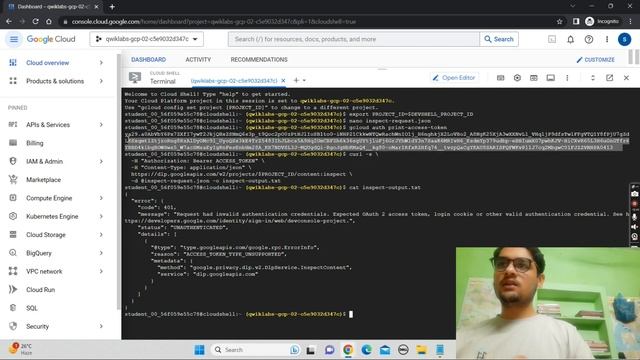Open the Google Cloud navigation menu
640x360 pixels.
coord(13,39)
